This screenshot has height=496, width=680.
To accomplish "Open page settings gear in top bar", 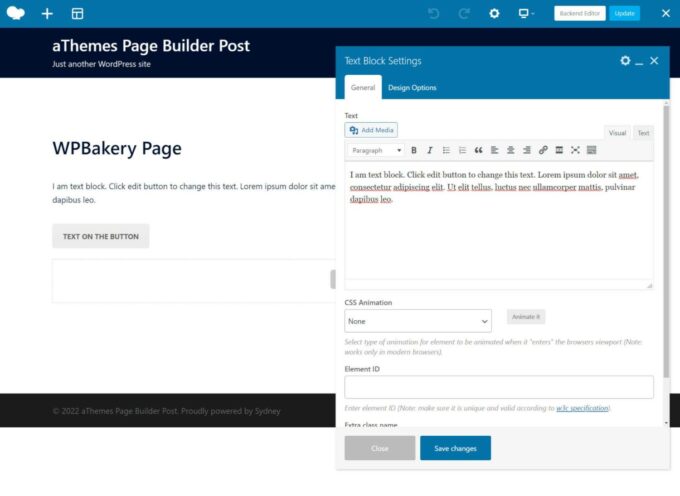I will [x=494, y=13].
